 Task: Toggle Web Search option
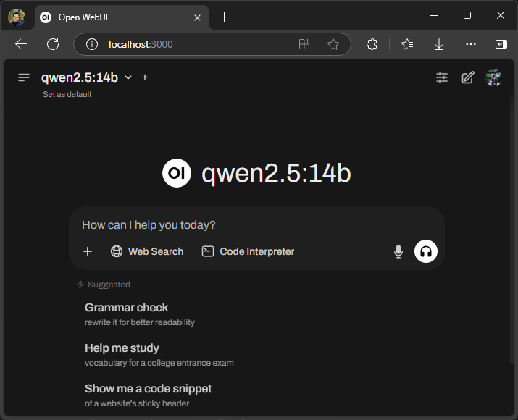[147, 251]
